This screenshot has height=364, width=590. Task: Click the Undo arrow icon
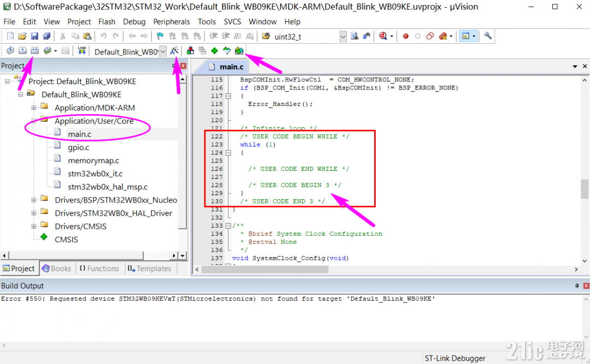[x=103, y=36]
